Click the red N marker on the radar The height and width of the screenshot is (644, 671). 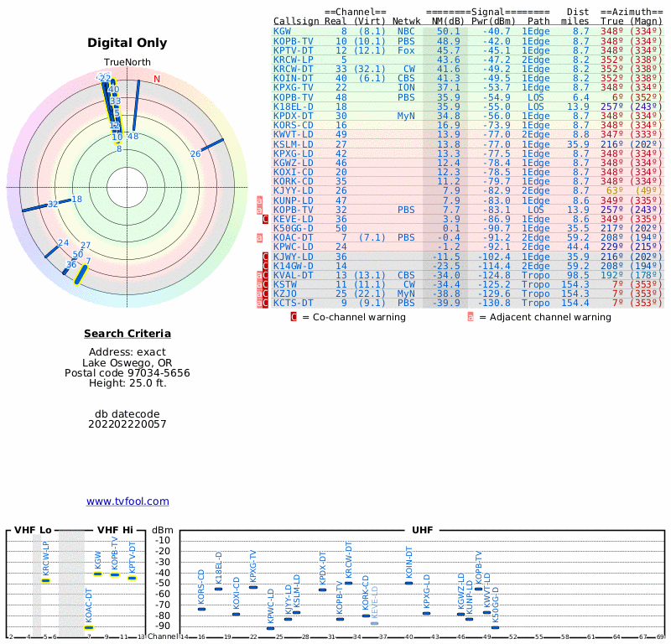(x=157, y=80)
